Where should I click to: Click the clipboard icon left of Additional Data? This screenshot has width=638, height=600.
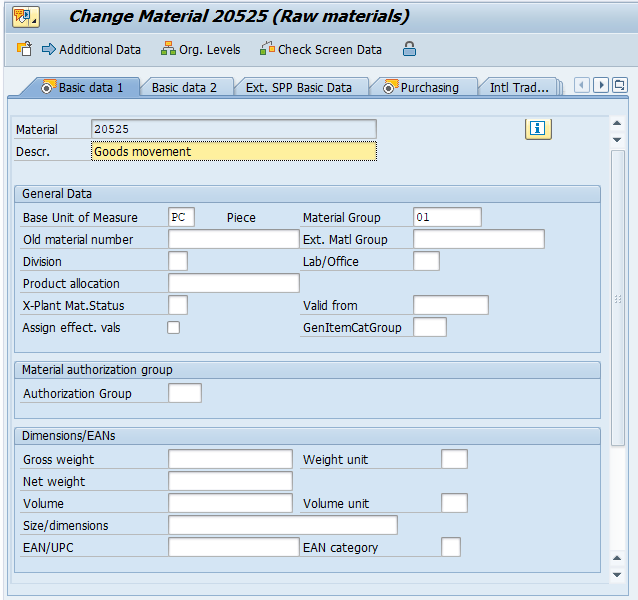point(25,49)
